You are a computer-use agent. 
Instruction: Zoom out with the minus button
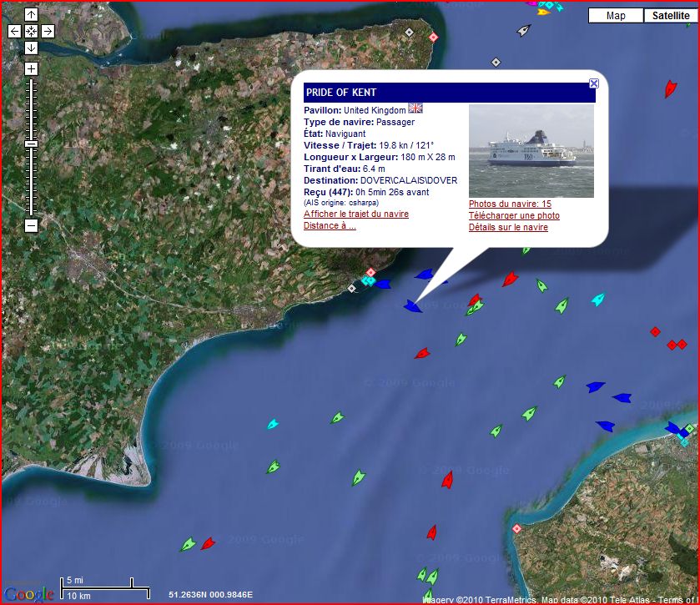tap(31, 225)
